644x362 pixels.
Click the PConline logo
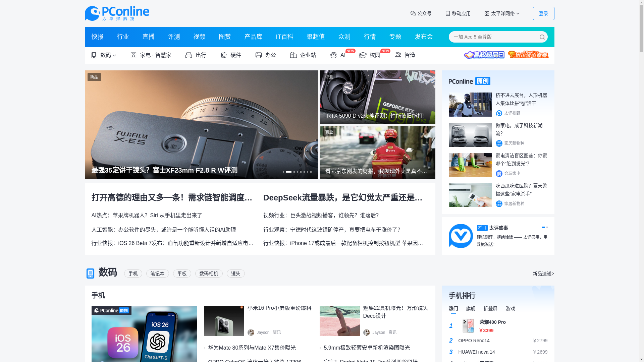[x=117, y=13]
